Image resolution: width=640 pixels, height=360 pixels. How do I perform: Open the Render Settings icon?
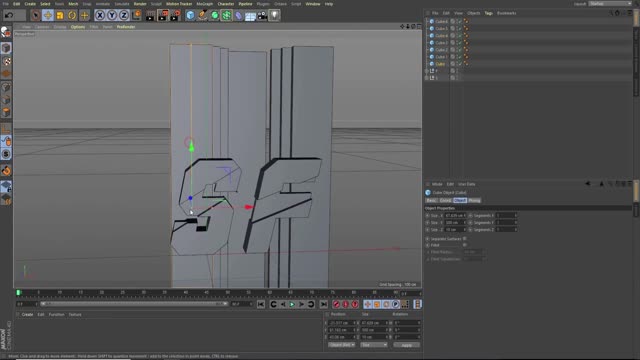[176, 16]
